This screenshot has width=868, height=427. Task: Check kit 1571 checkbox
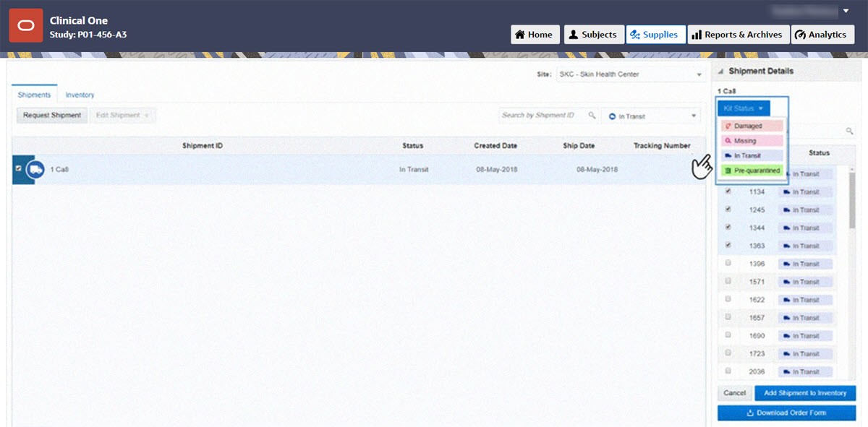coord(728,281)
